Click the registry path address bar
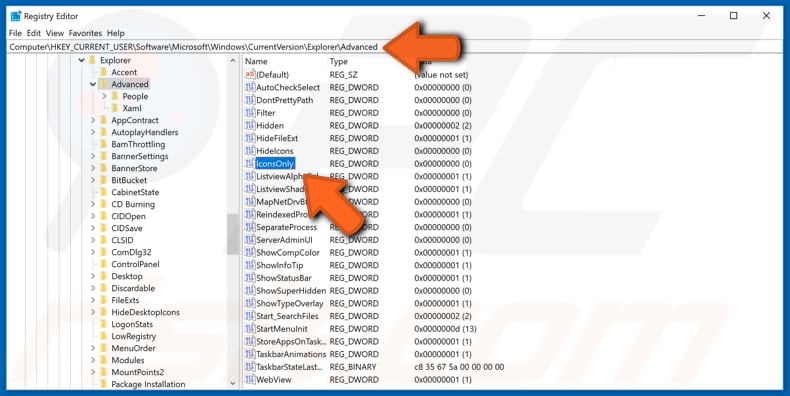Screen dimensions: 790x396 point(394,47)
